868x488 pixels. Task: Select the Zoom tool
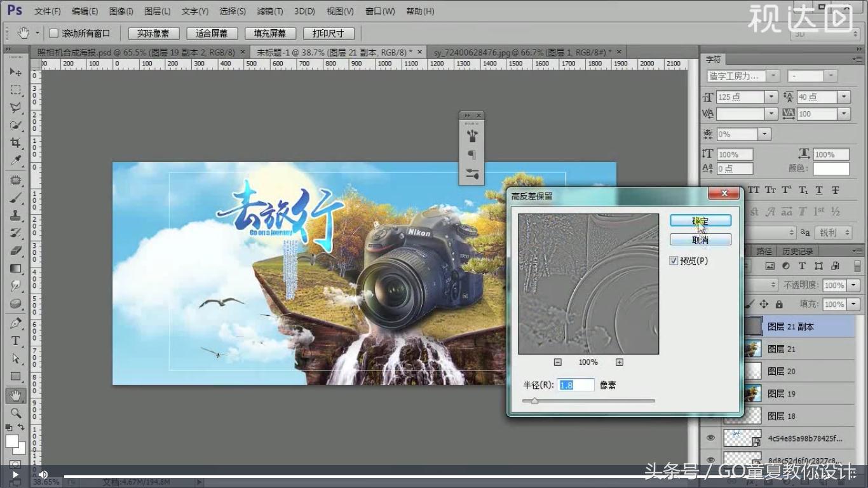point(15,412)
